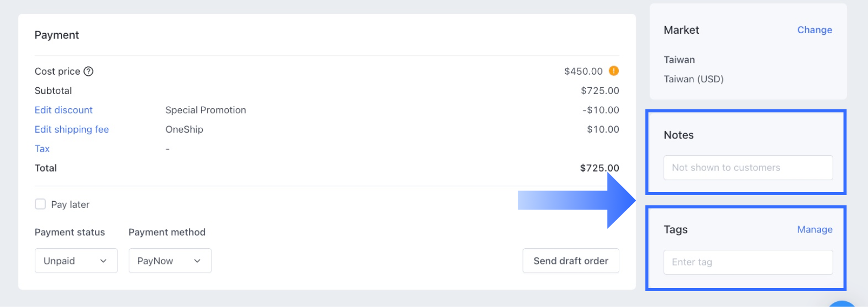Click the orange warning icon beside $450.00
868x307 pixels.
tap(614, 71)
